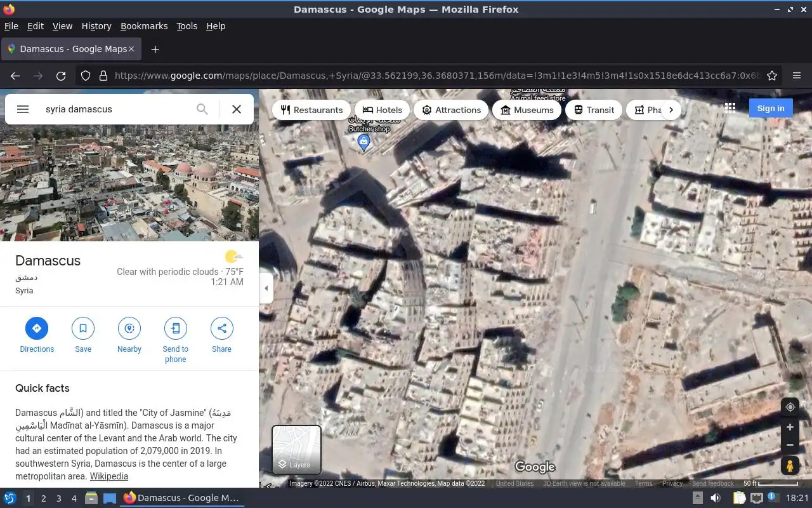Open the Edit menu
Image resolution: width=812 pixels, height=508 pixels.
tap(35, 26)
